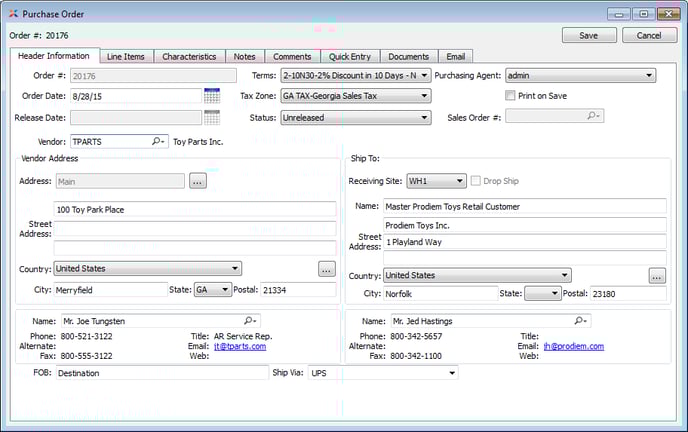Open the Release Date calendar picker
This screenshot has width=688, height=432.
pyautogui.click(x=212, y=117)
